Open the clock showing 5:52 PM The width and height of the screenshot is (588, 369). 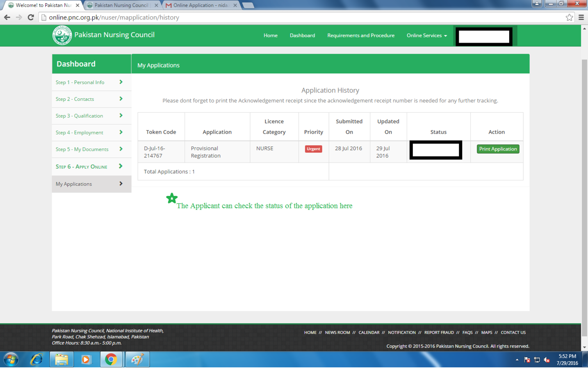coord(567,360)
